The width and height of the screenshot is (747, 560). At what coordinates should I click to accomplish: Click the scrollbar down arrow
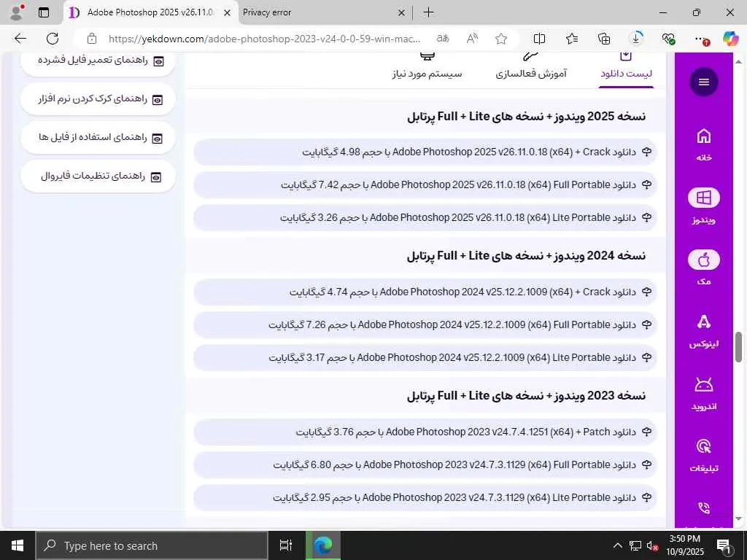point(738,519)
